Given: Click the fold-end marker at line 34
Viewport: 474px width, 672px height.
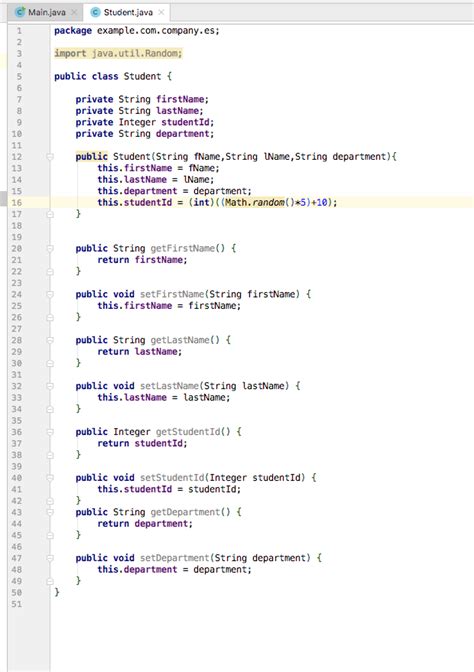Looking at the screenshot, I should point(50,409).
